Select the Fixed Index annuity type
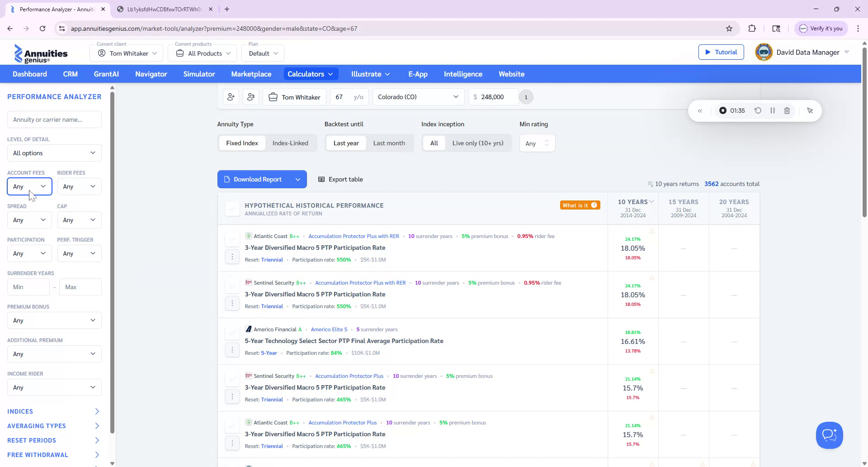Screen dimensions: 868x467 click(x=242, y=143)
